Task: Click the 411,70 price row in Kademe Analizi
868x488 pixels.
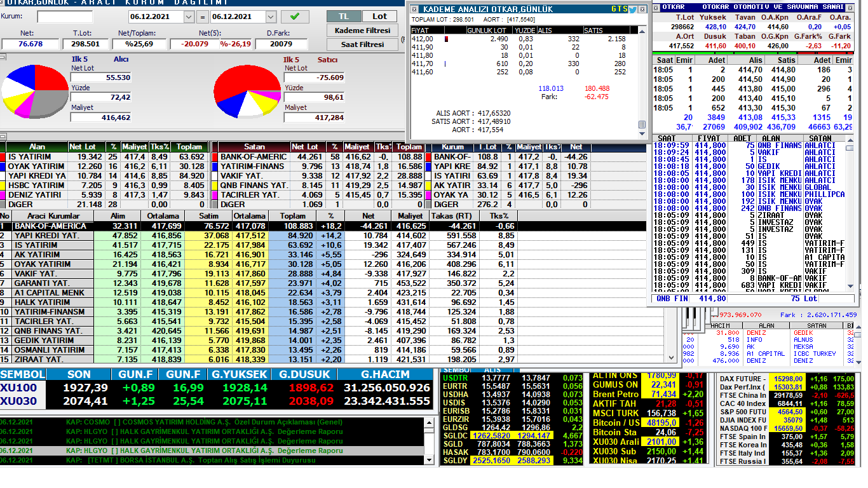Action: click(524, 64)
